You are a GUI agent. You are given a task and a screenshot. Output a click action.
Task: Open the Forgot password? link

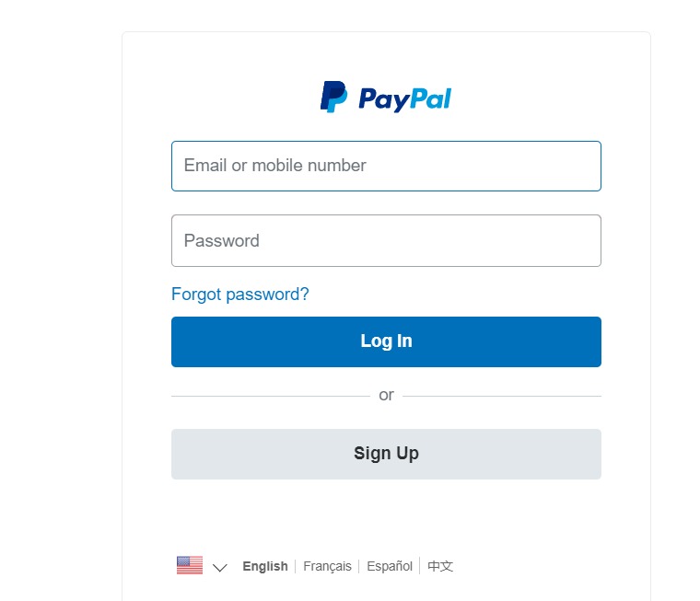click(x=240, y=295)
